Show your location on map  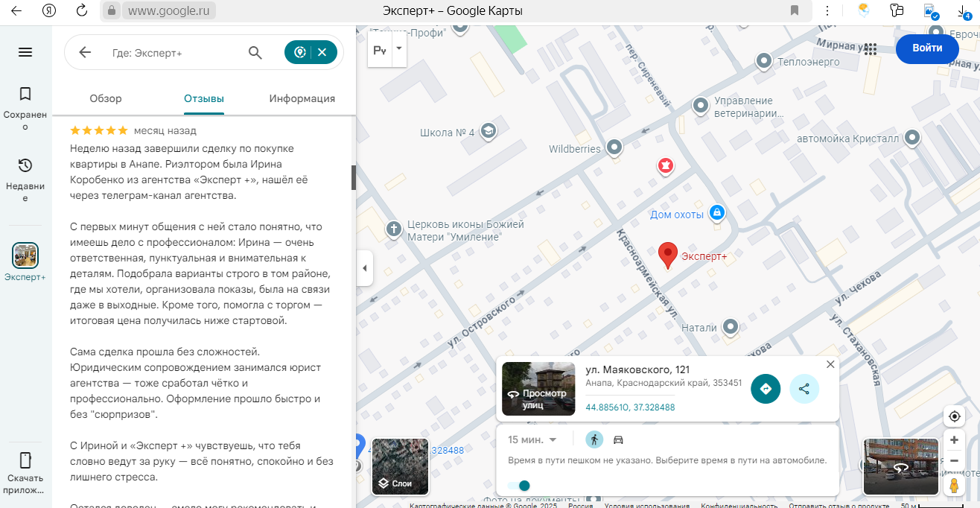point(954,416)
